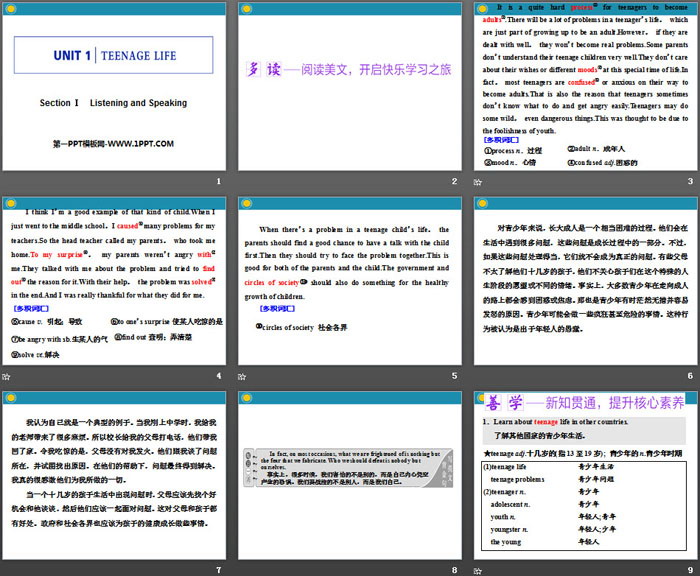Click the WWW.1PPT.COM text on slide 1
Viewport: 700px width, 576px height.
pos(114,145)
